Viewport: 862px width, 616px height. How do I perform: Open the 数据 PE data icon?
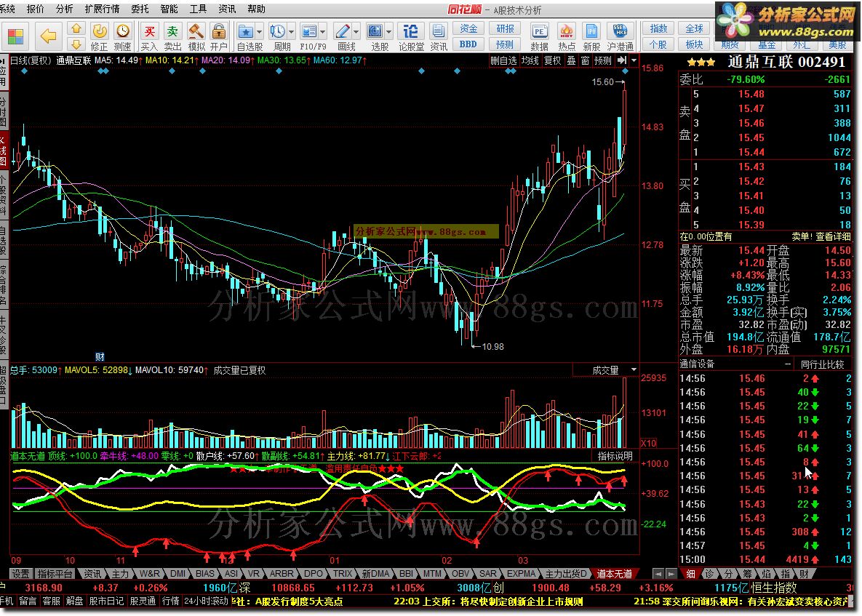point(539,37)
